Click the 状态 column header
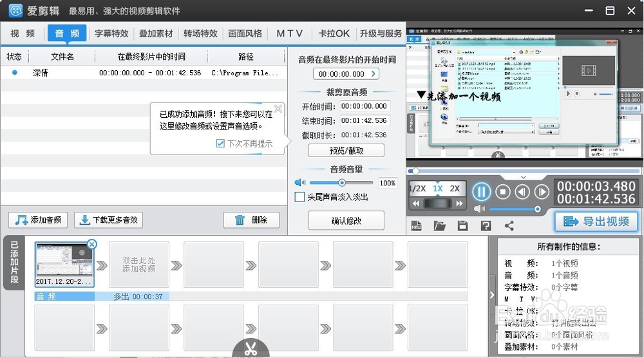 14,57
